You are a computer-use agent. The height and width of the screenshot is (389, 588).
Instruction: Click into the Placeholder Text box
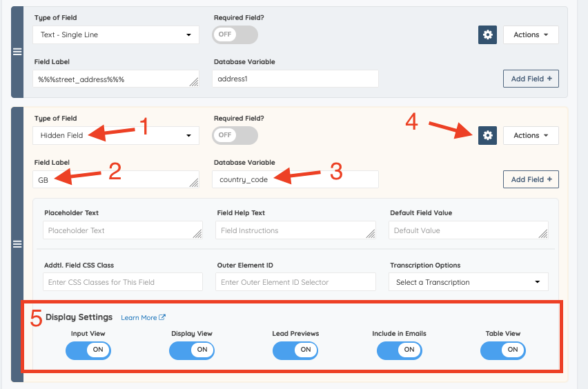click(123, 230)
